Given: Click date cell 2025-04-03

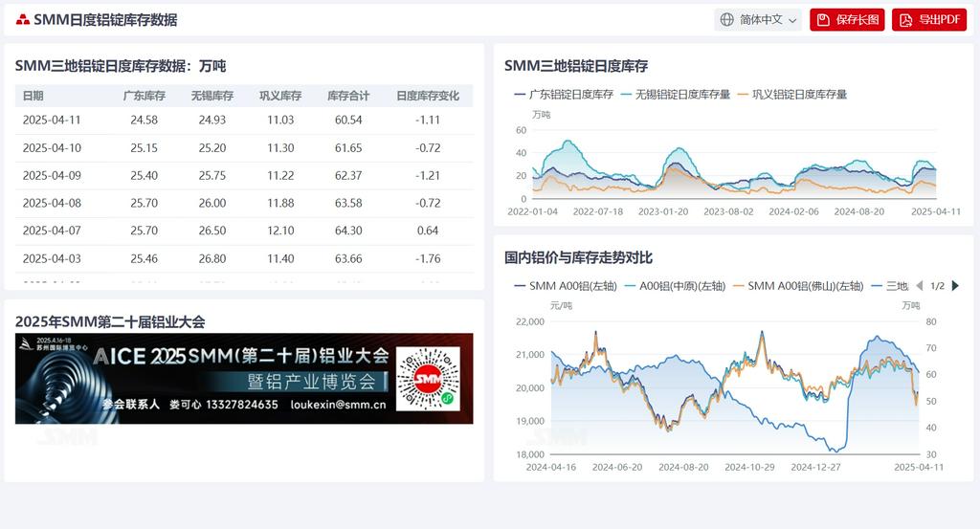Looking at the screenshot, I should [52, 258].
